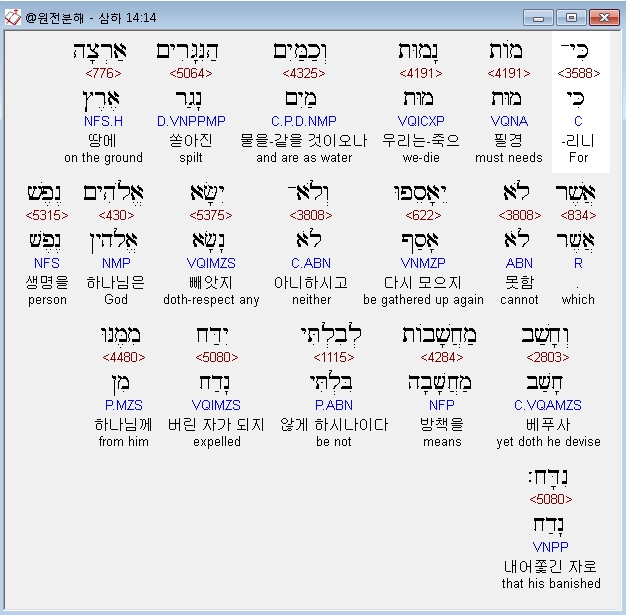Screen dimensions: 626x615
Task: Select the parsing code VNMZP
Action: (x=423, y=263)
